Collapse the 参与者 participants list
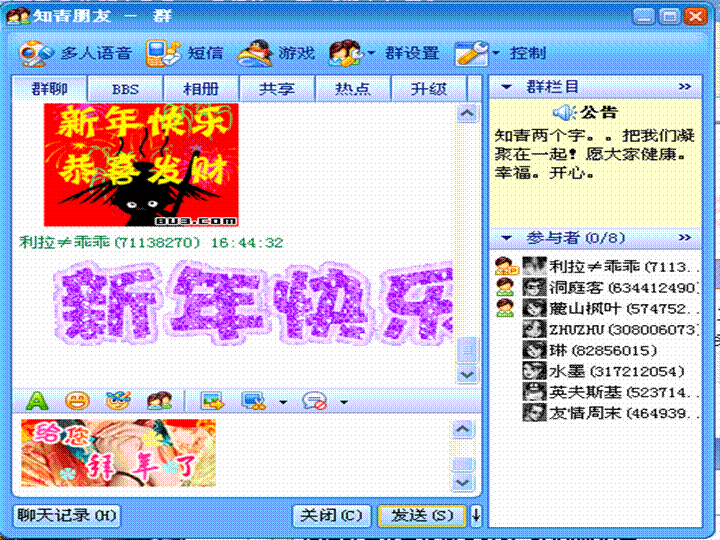Screen dimensions: 720x540 pyautogui.click(x=507, y=238)
